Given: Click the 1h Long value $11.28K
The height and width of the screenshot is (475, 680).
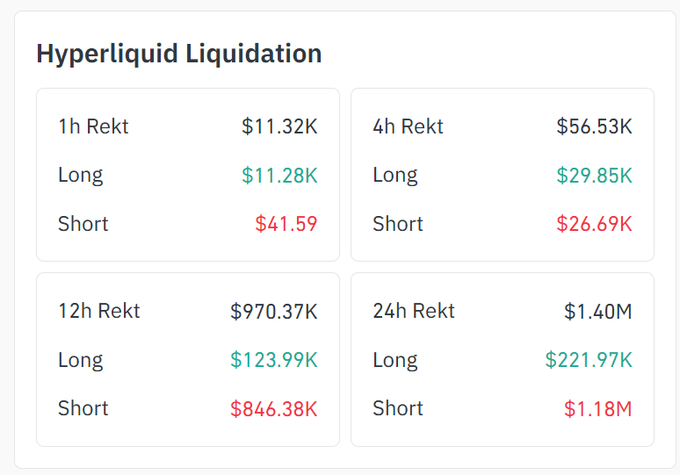Looking at the screenshot, I should click(279, 176).
